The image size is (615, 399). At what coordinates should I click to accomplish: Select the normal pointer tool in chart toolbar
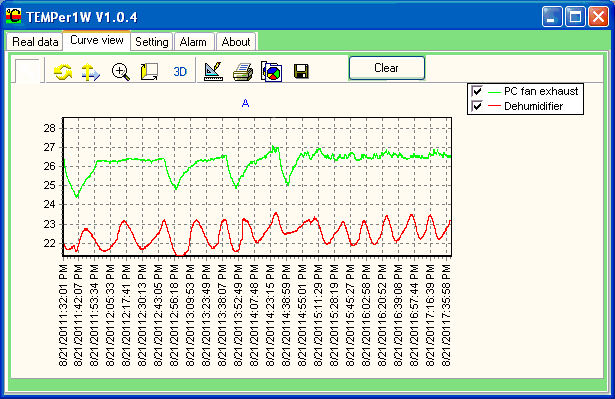(27, 71)
